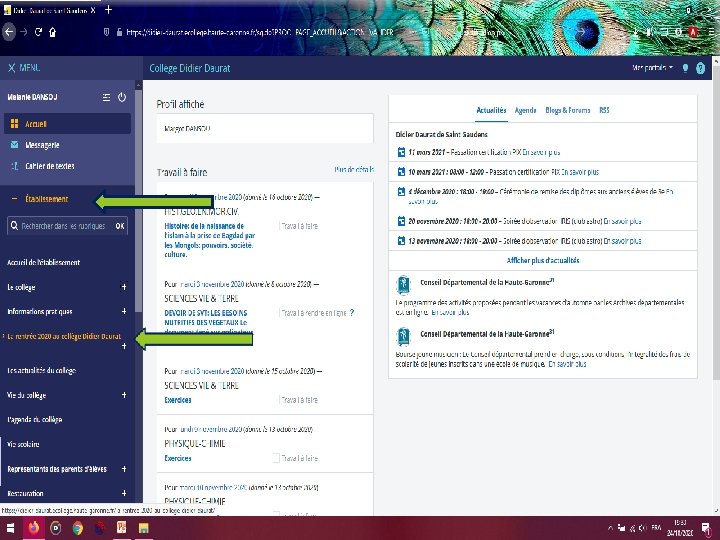This screenshot has width=720, height=540.
Task: Click the question mark next to Travail à rendre en ligne
Action: pos(352,313)
